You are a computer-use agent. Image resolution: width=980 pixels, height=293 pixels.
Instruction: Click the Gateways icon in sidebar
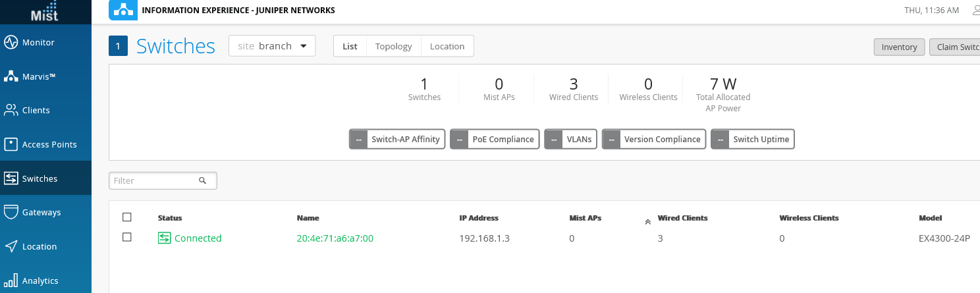pyautogui.click(x=11, y=212)
